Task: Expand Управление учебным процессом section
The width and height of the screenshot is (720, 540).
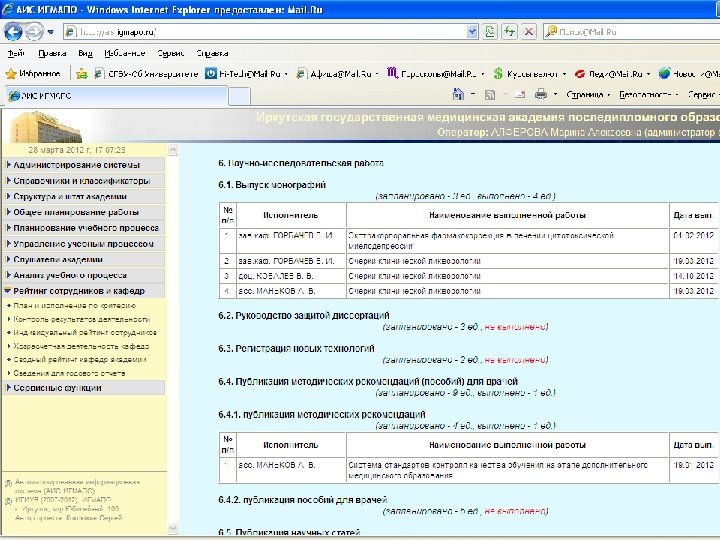Action: (84, 243)
